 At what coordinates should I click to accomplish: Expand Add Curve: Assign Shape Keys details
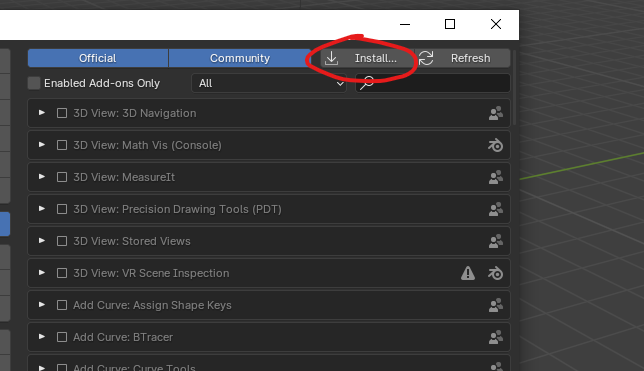tap(41, 305)
